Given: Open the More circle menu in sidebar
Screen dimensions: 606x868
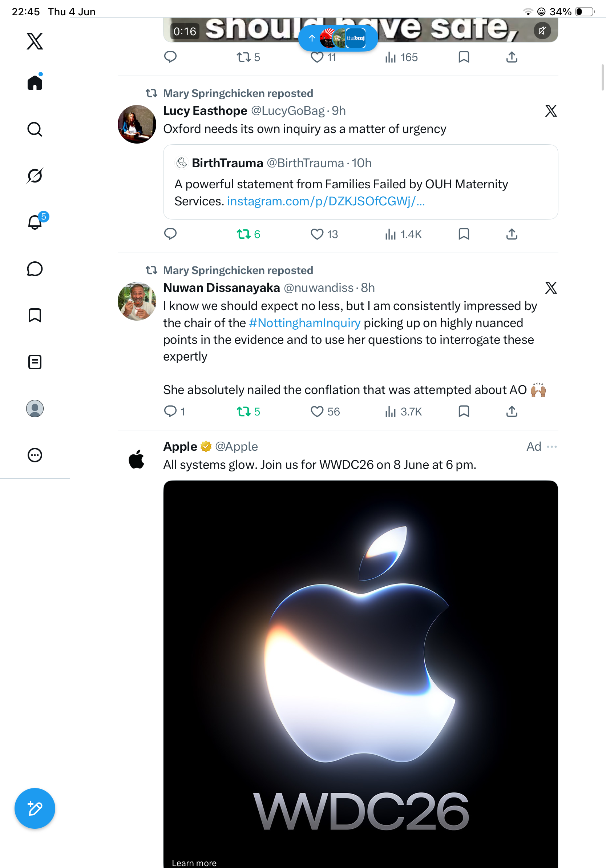Looking at the screenshot, I should pyautogui.click(x=35, y=455).
